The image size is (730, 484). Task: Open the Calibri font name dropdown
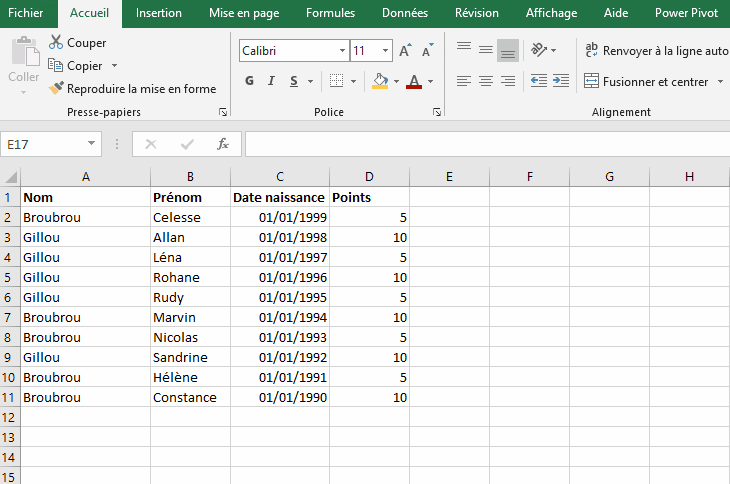pos(342,50)
